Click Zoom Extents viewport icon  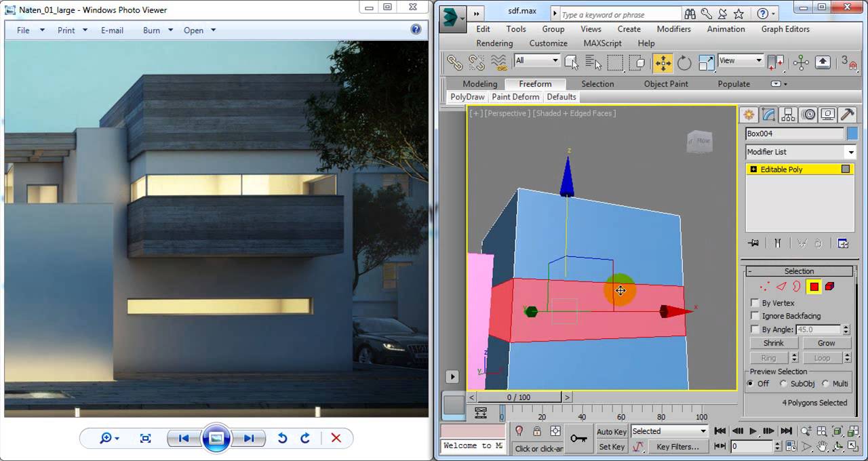(x=837, y=431)
